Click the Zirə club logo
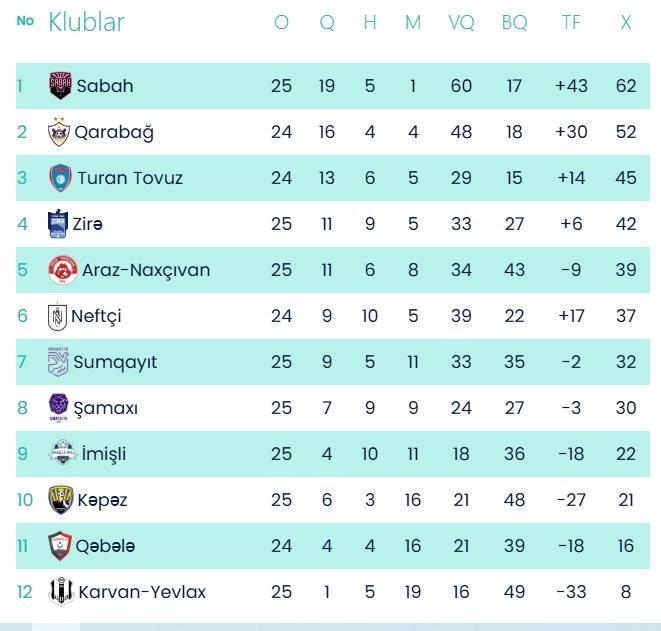This screenshot has height=631, width=661. [58, 224]
